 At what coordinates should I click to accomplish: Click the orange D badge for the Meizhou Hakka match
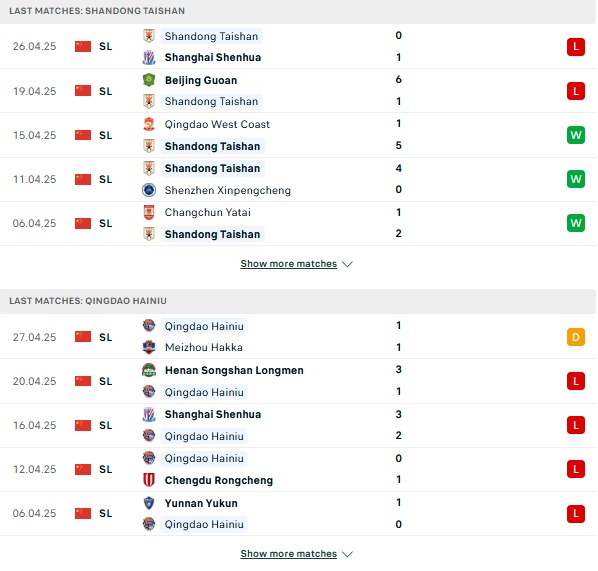(x=575, y=337)
